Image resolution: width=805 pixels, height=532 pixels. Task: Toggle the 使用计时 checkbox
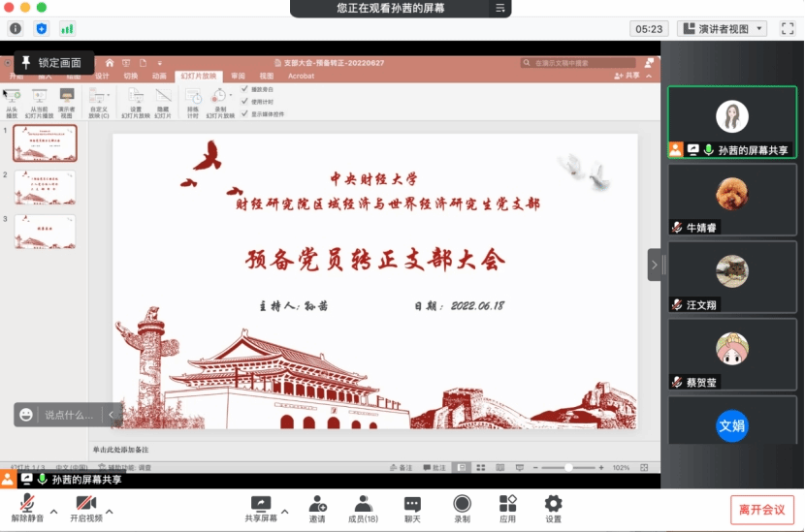click(245, 101)
